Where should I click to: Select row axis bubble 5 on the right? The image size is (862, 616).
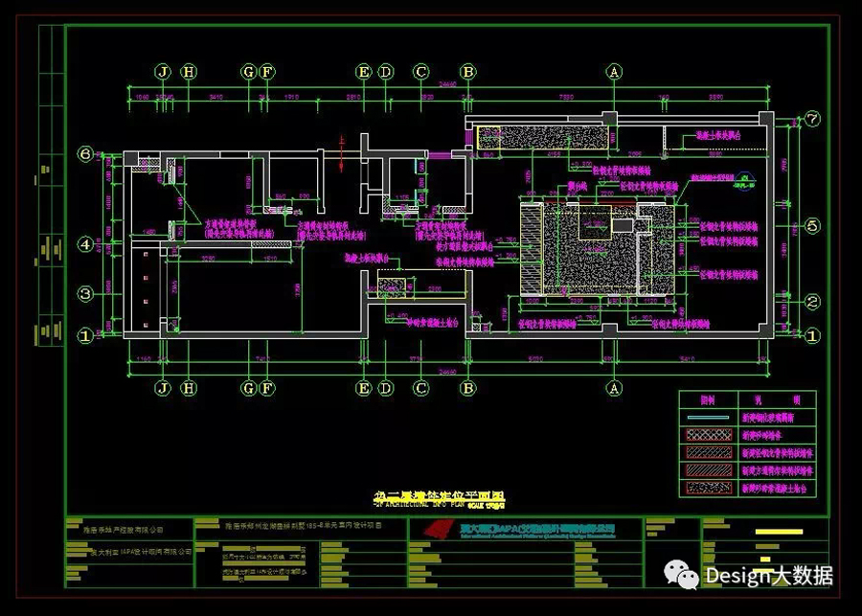pos(812,227)
